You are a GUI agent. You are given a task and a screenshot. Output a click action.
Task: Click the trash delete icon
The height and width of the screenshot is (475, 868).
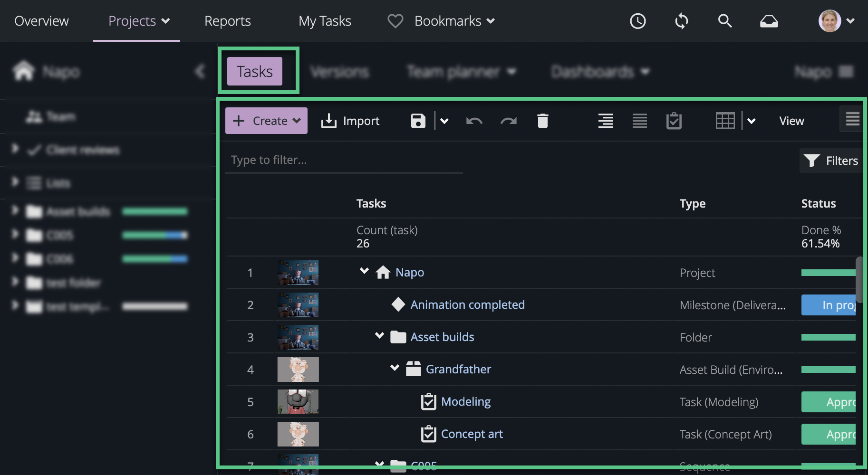tap(542, 121)
